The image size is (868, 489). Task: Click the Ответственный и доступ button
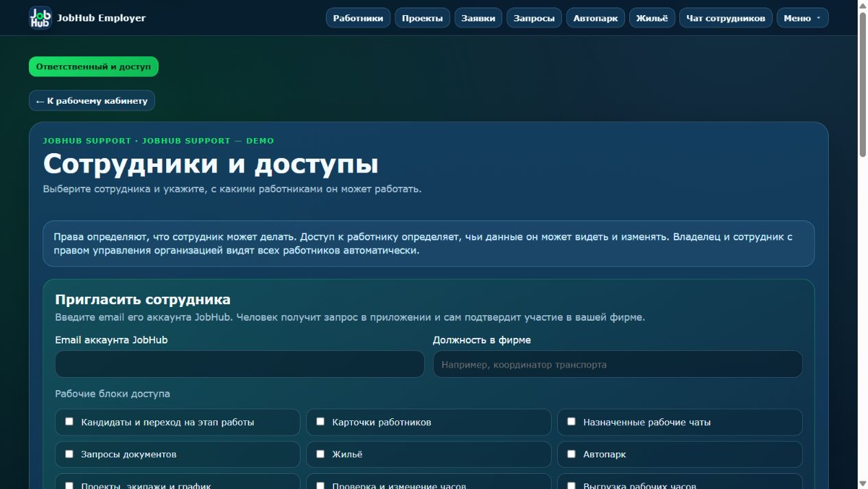tap(93, 67)
